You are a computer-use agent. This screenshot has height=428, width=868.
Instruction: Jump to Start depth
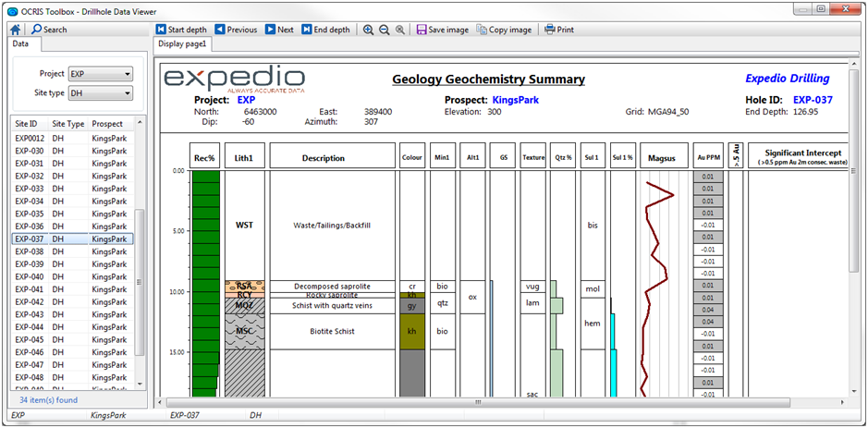click(x=181, y=30)
